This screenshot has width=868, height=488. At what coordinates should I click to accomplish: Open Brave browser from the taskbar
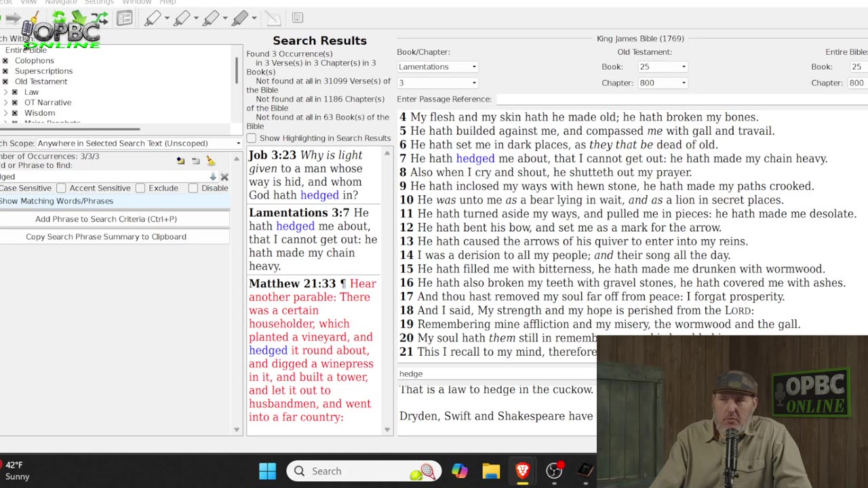point(522,471)
